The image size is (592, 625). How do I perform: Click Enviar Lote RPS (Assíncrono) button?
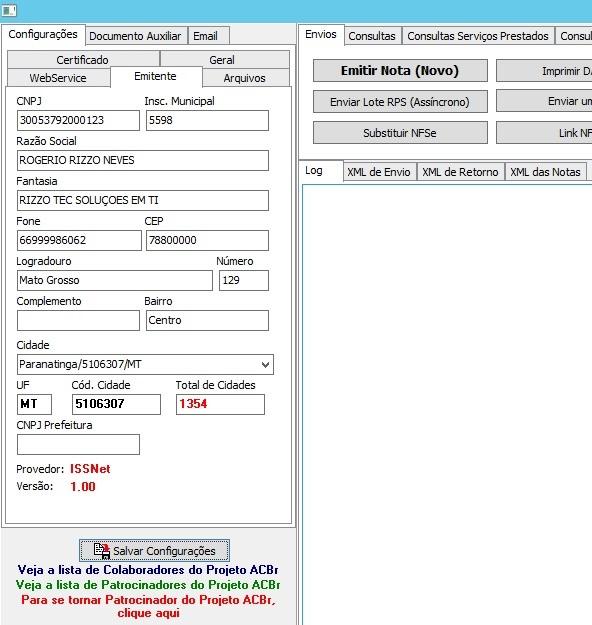400,102
